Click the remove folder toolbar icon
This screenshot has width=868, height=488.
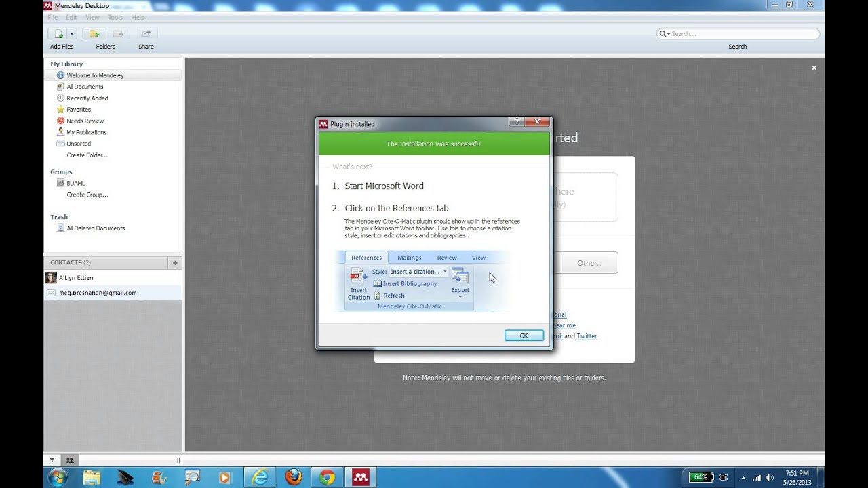pyautogui.click(x=118, y=33)
